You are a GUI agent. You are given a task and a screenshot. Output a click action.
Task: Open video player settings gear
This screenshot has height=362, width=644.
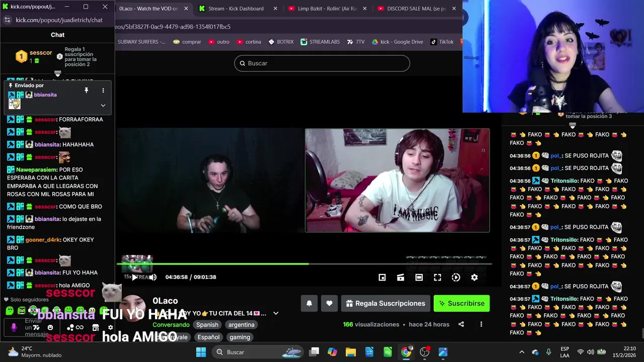click(x=474, y=278)
